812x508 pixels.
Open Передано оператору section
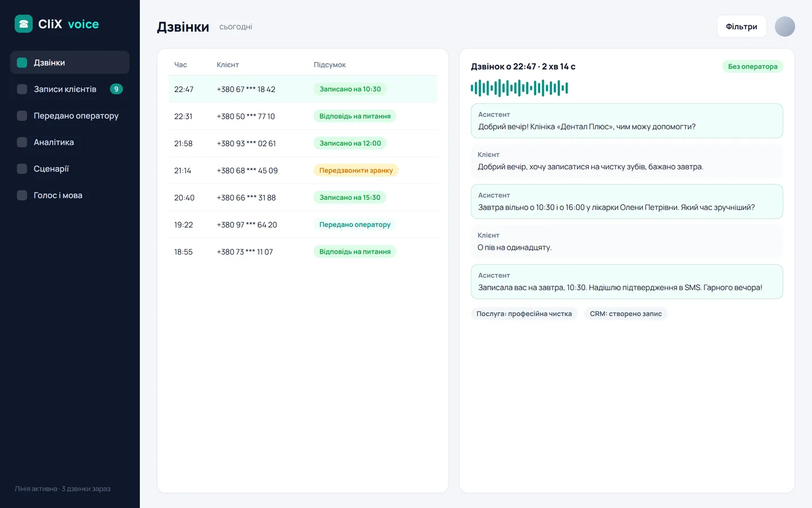coord(70,116)
